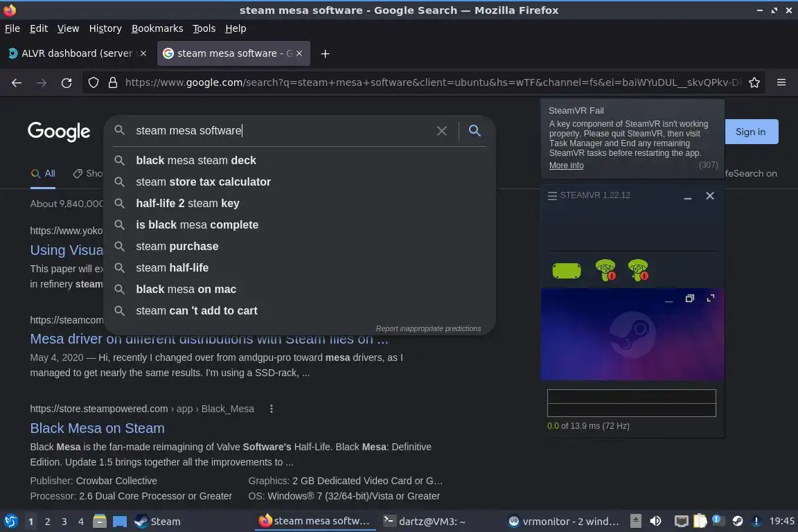
Task: Open the History menu
Action: 105,28
